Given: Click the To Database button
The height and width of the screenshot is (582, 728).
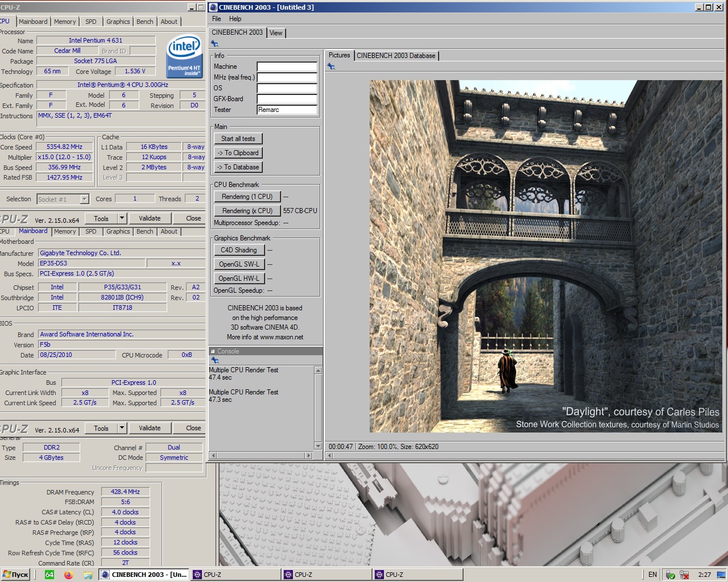Looking at the screenshot, I should point(238,167).
